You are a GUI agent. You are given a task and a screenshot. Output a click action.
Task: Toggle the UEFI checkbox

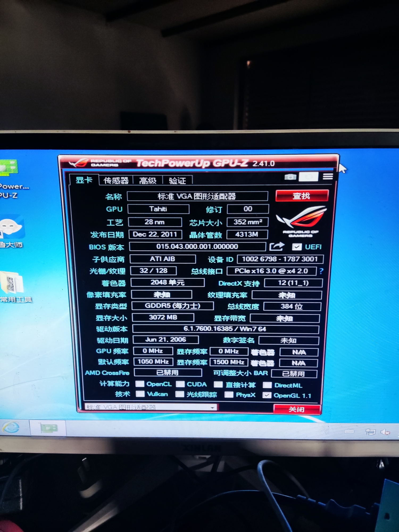[x=297, y=247]
